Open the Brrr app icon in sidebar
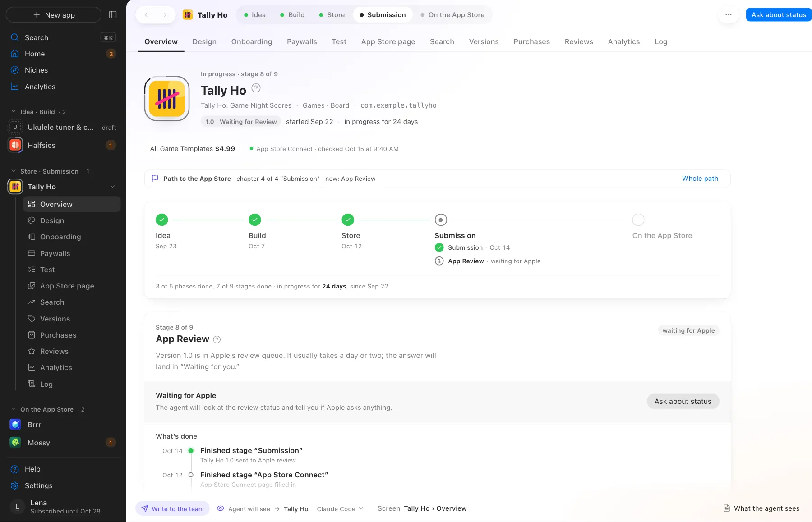The height and width of the screenshot is (522, 812). [x=15, y=425]
